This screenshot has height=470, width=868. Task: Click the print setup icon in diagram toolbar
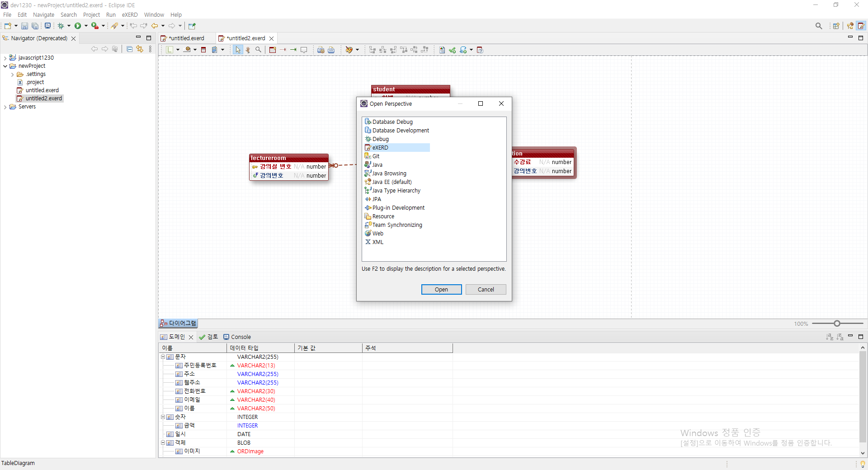tap(321, 50)
